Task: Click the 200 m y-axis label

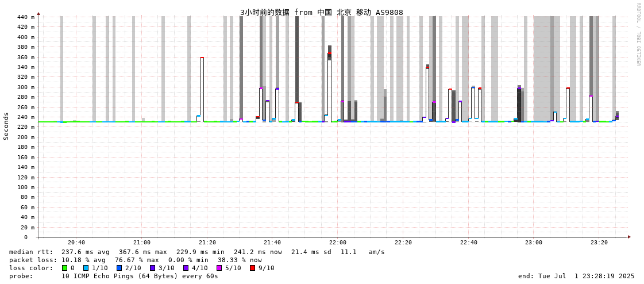Action: pyautogui.click(x=25, y=137)
